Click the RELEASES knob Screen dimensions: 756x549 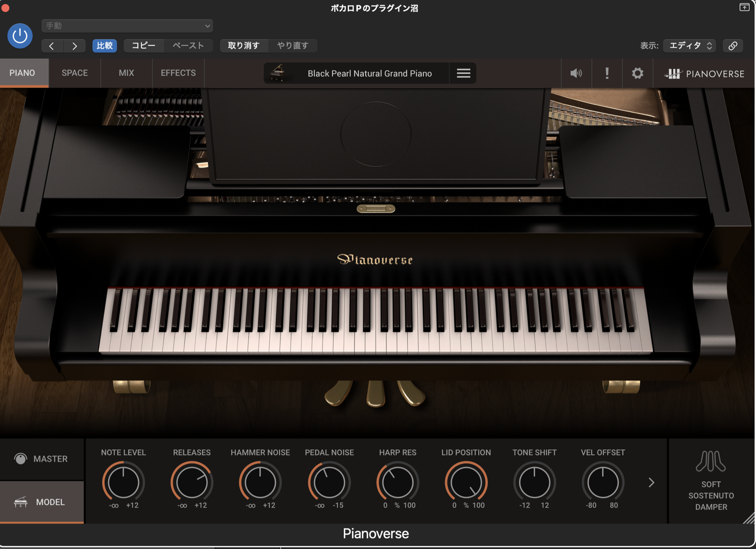tap(192, 482)
